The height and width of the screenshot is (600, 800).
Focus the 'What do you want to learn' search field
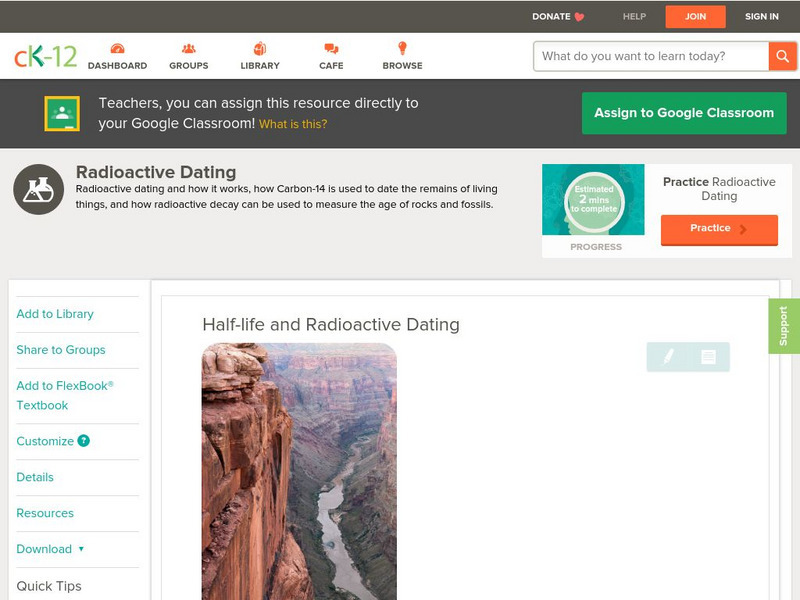coord(651,56)
